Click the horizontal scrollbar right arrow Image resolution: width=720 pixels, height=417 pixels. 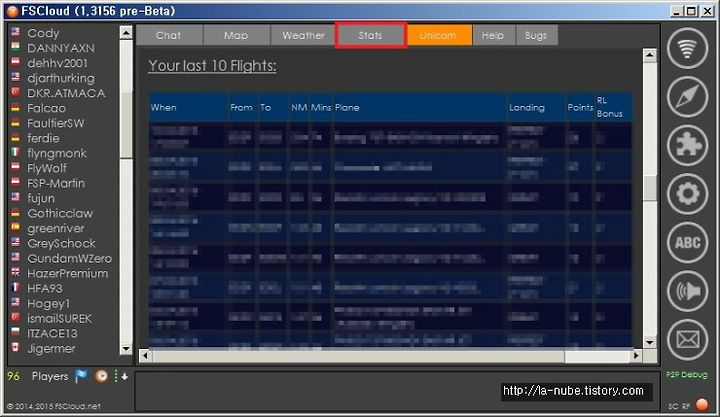[x=636, y=355]
